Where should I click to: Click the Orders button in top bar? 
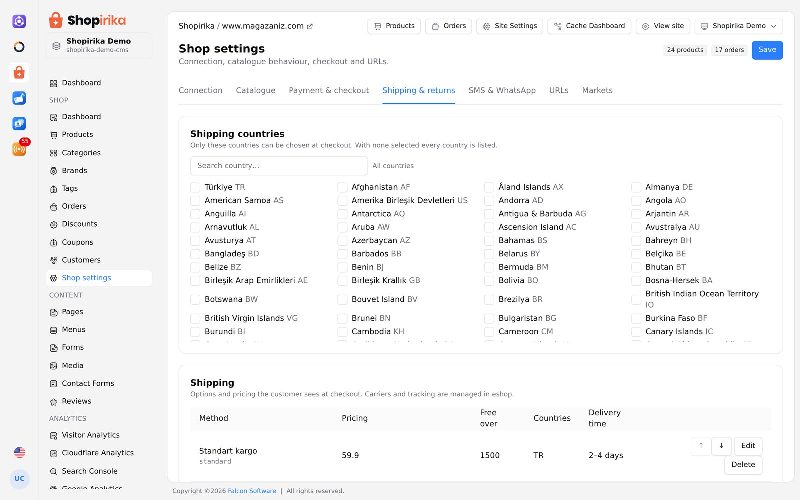pos(448,26)
